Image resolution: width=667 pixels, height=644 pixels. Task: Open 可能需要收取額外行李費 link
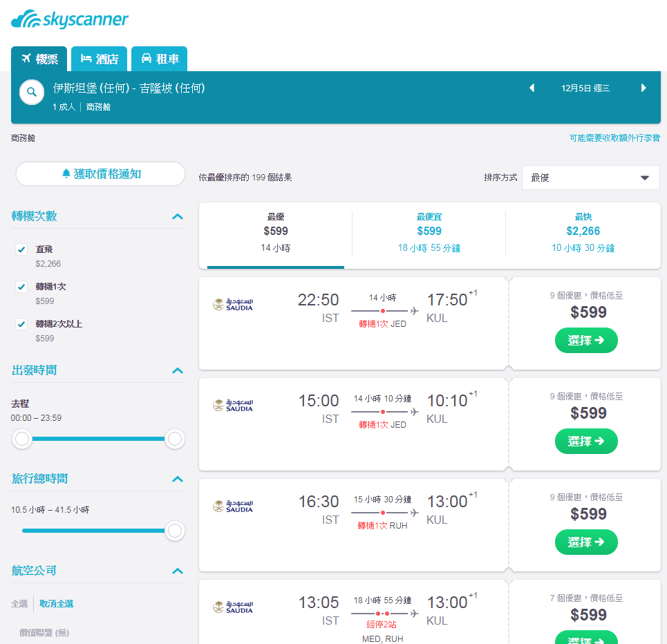(x=614, y=138)
